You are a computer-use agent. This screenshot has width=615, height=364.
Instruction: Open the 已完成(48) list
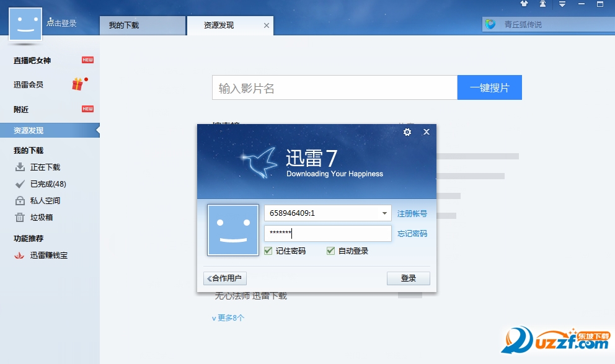(48, 184)
